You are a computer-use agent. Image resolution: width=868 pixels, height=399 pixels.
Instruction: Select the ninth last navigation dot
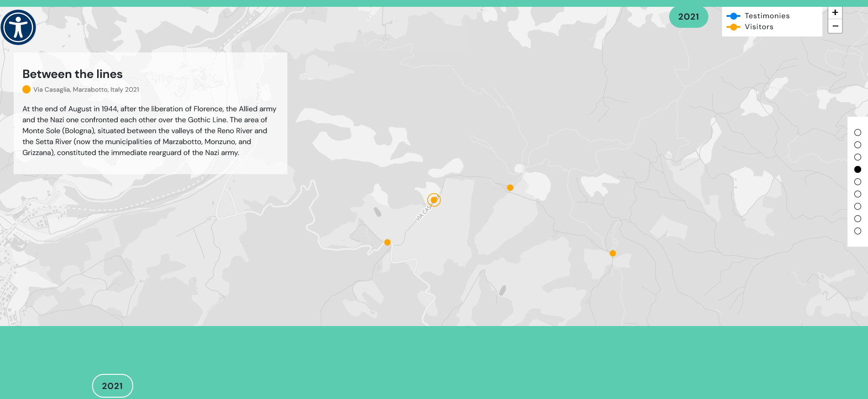click(858, 231)
